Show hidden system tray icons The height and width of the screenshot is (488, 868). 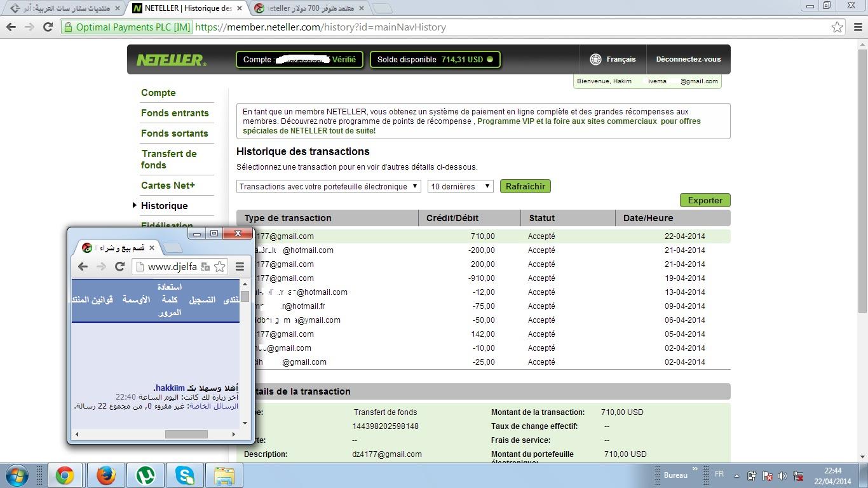click(x=736, y=475)
